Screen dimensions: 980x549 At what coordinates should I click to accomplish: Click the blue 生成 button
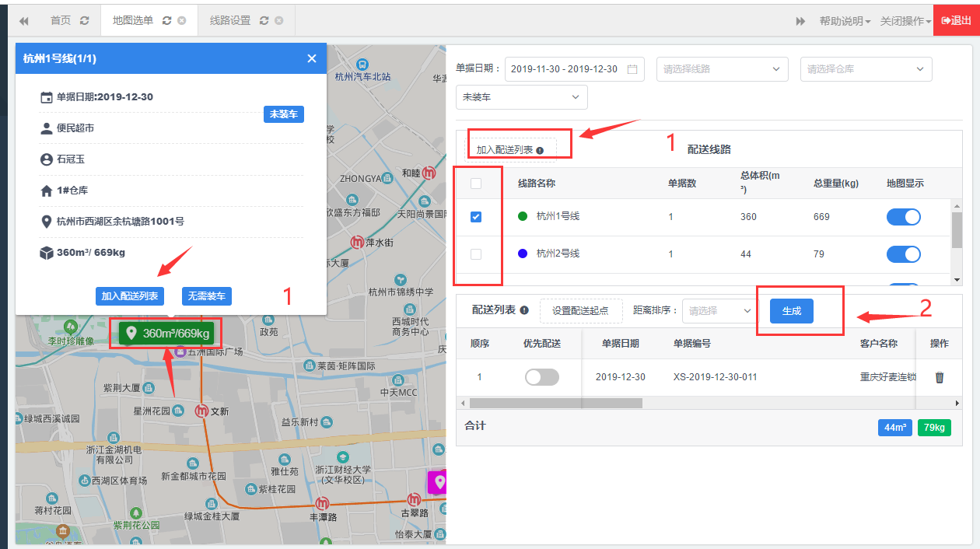[791, 311]
